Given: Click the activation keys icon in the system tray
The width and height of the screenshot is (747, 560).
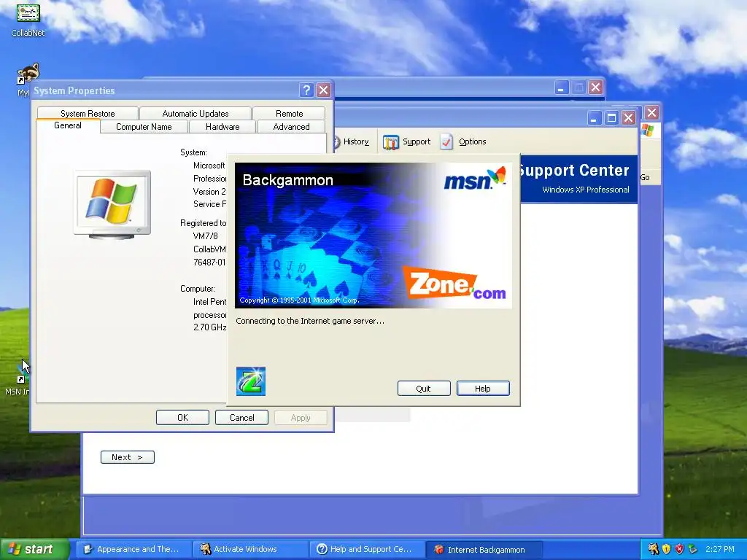Looking at the screenshot, I should (x=653, y=549).
